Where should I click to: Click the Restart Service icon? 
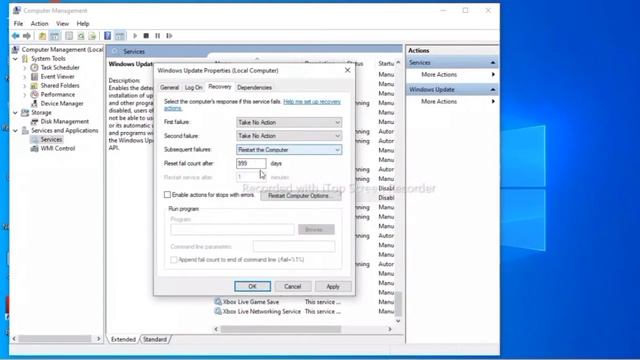[169, 36]
